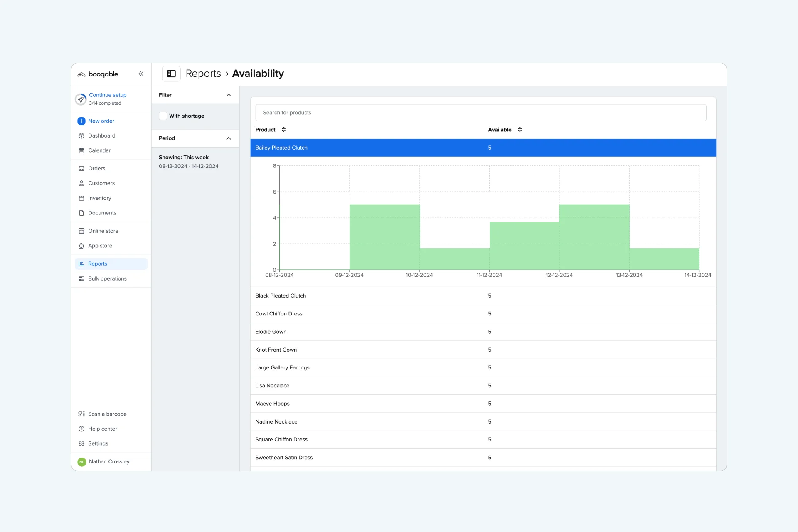The width and height of the screenshot is (798, 532).
Task: Click the Bulk operations icon in sidebar
Action: pos(81,278)
